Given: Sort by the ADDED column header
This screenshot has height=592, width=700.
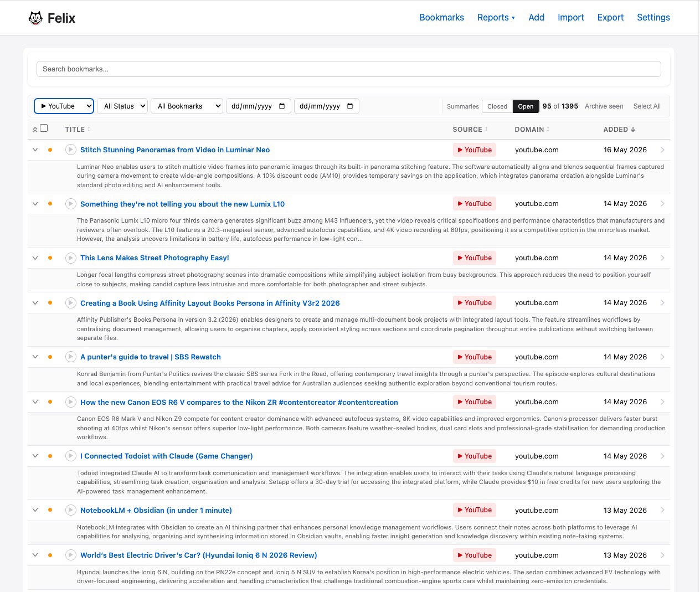Looking at the screenshot, I should 619,130.
